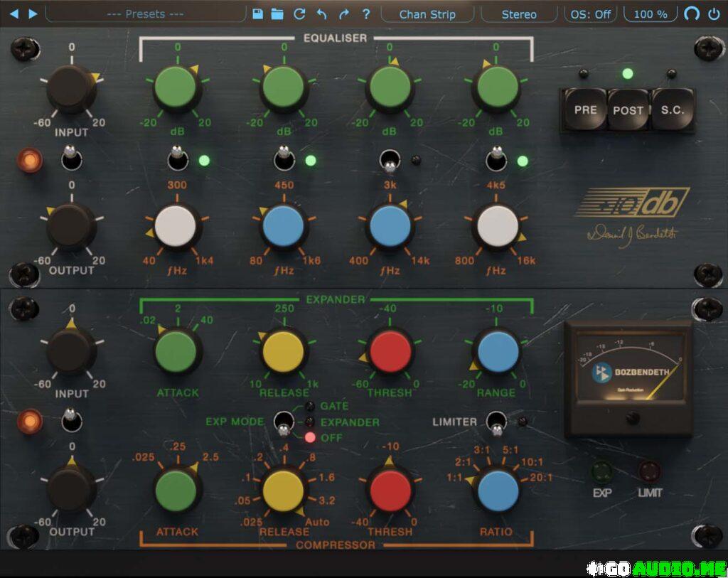Click the second EQ band green LED
728x578 pixels.
click(311, 161)
